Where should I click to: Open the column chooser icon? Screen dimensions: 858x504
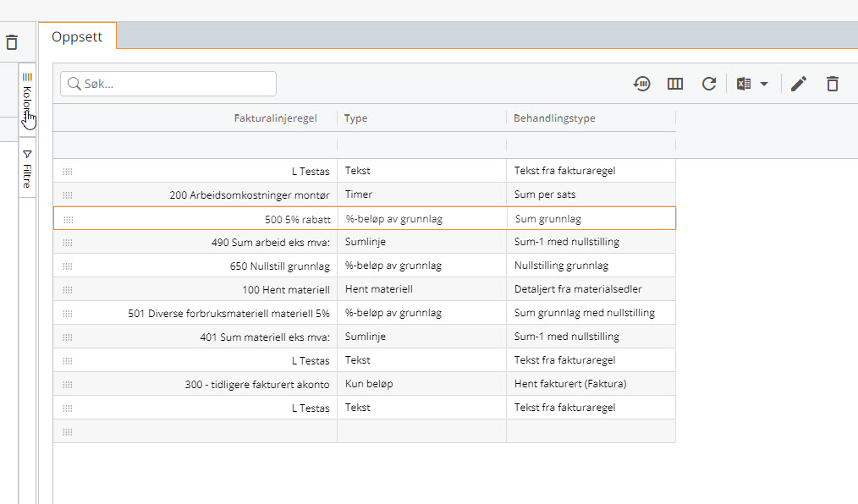point(675,84)
